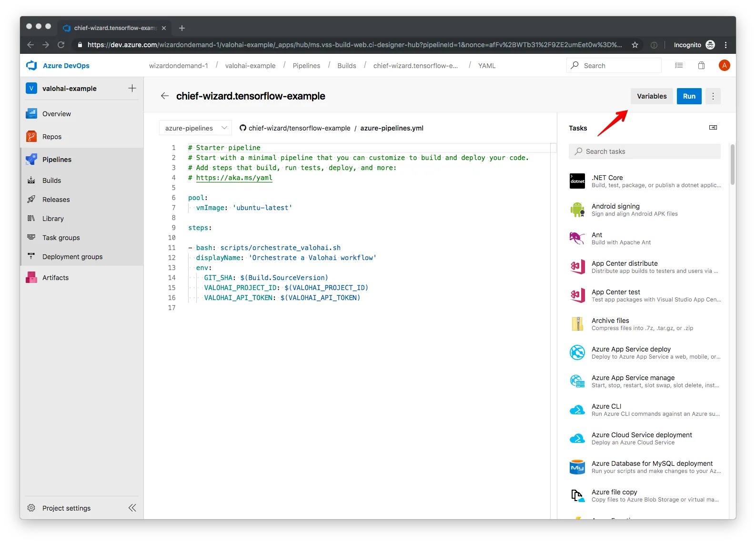
Task: Select the .NET Core task icon
Action: (577, 181)
